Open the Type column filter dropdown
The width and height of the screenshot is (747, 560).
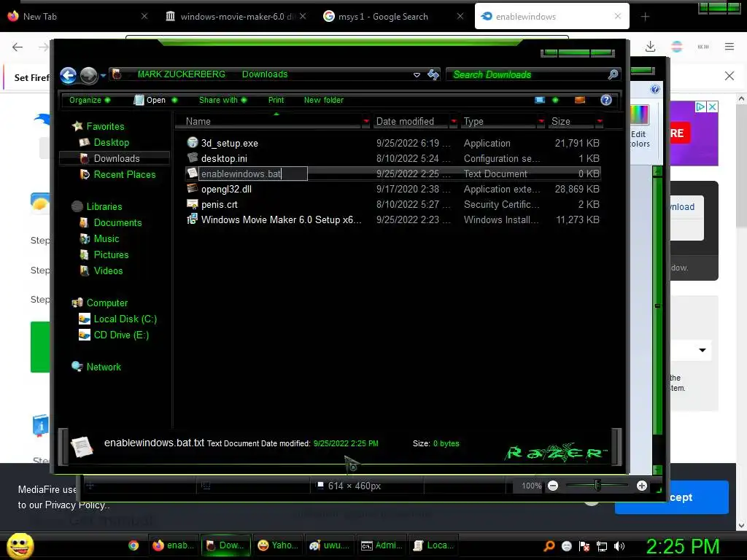click(541, 122)
